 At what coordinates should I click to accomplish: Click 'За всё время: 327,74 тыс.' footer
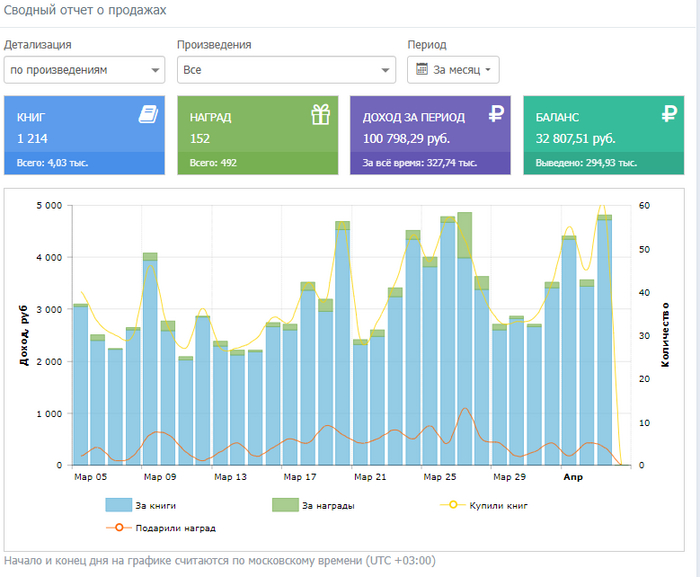point(419,162)
